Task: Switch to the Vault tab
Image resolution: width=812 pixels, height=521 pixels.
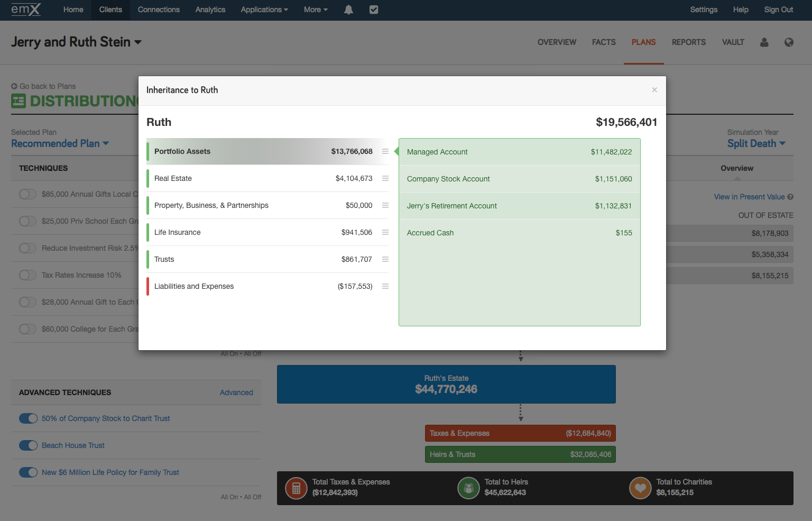Action: pyautogui.click(x=733, y=42)
